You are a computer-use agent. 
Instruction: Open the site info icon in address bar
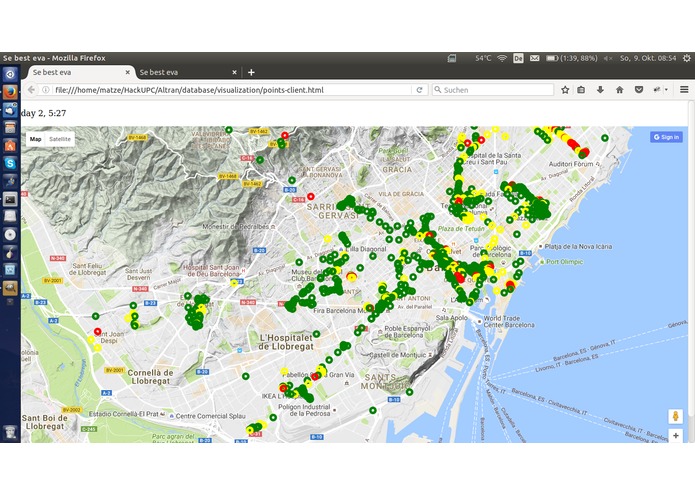(x=46, y=90)
